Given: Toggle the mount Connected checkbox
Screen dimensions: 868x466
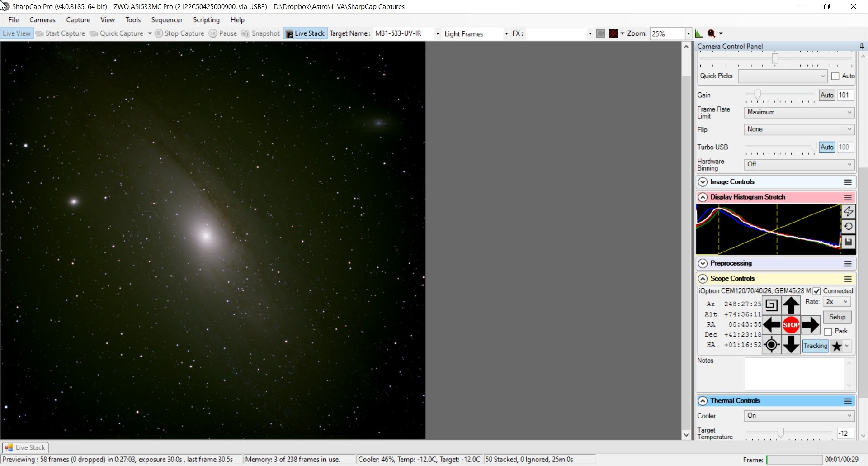Looking at the screenshot, I should [x=816, y=291].
